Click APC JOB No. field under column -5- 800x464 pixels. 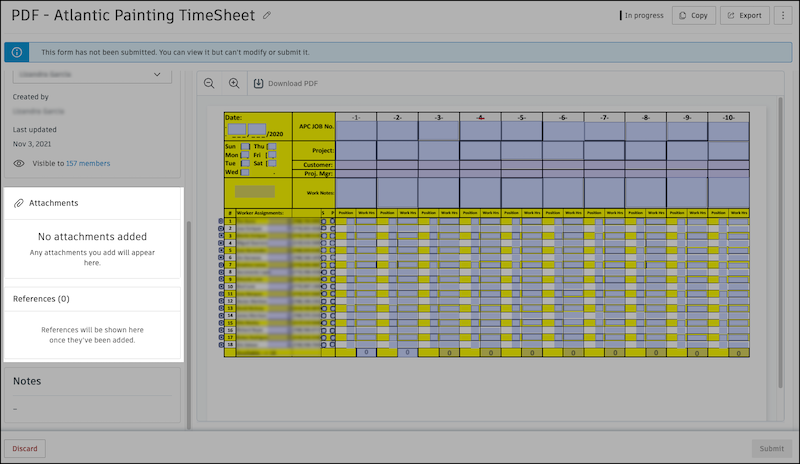coord(522,131)
